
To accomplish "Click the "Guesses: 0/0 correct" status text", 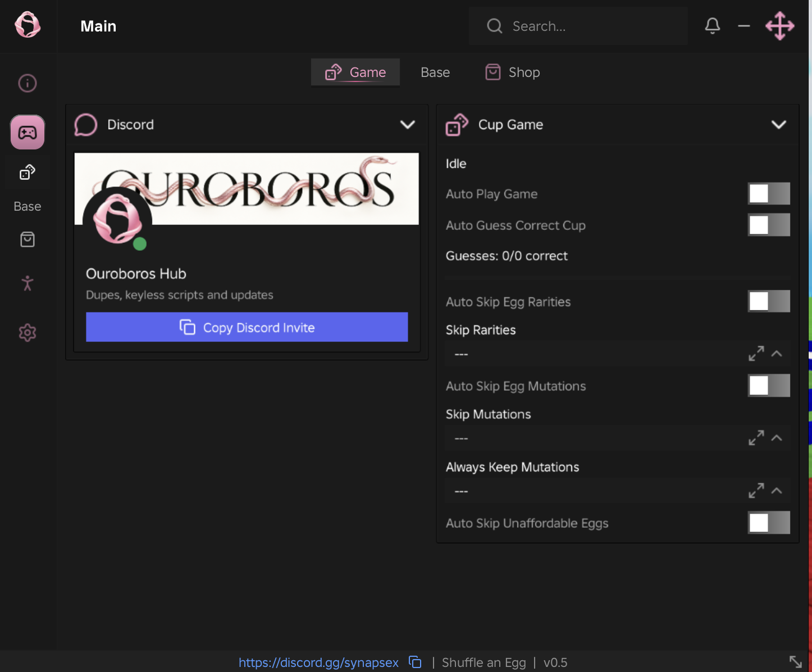I will pos(507,256).
